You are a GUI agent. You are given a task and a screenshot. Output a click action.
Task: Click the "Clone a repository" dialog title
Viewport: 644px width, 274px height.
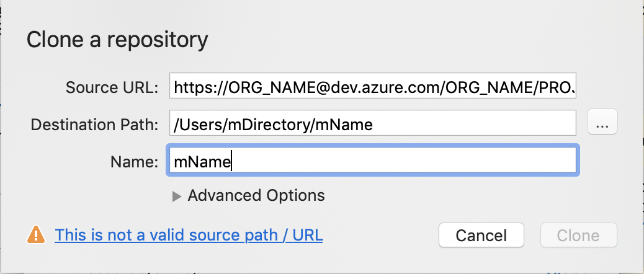pos(117,40)
